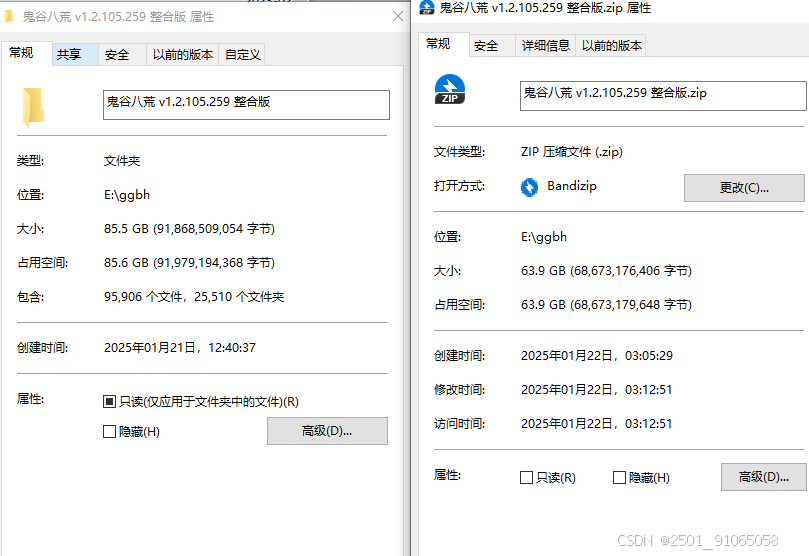Open 以前的版本 tab in zip properties
This screenshot has width=809, height=556.
click(x=611, y=46)
